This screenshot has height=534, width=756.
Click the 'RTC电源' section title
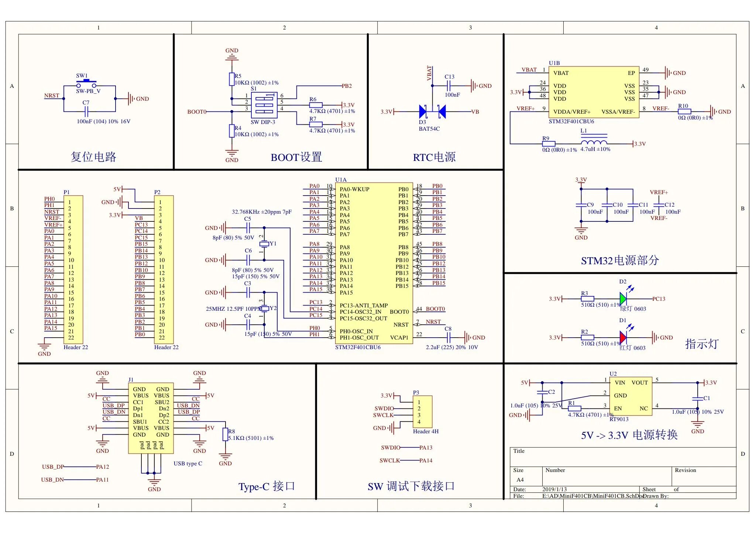pos(434,157)
